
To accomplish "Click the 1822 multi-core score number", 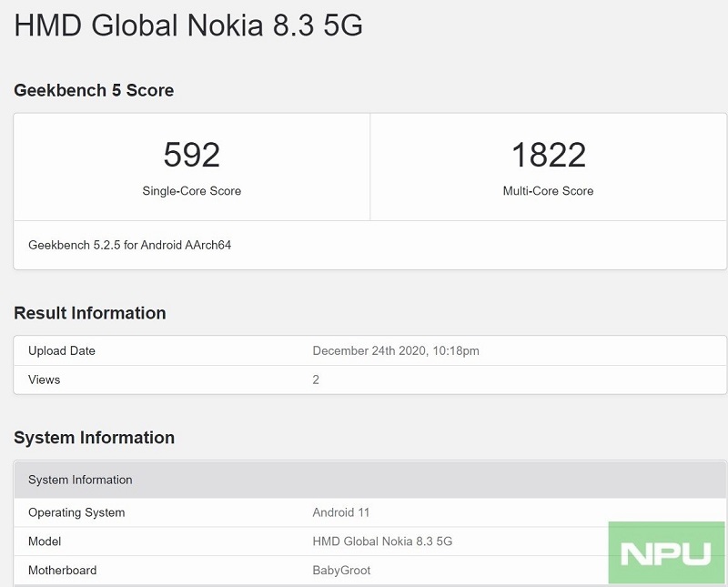I will pyautogui.click(x=548, y=155).
